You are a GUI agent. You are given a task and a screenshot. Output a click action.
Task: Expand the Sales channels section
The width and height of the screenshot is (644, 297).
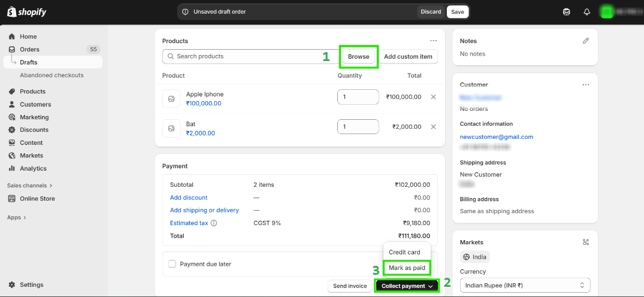(x=30, y=186)
